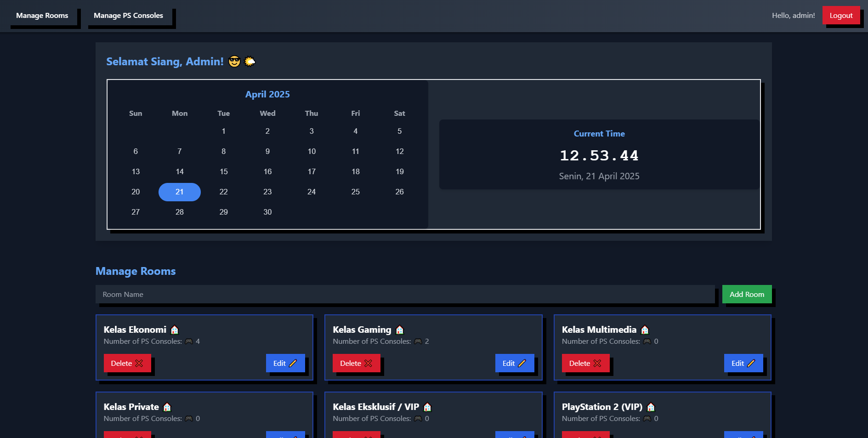
Task: Delete the Kelas Ekonomi room
Action: [127, 363]
